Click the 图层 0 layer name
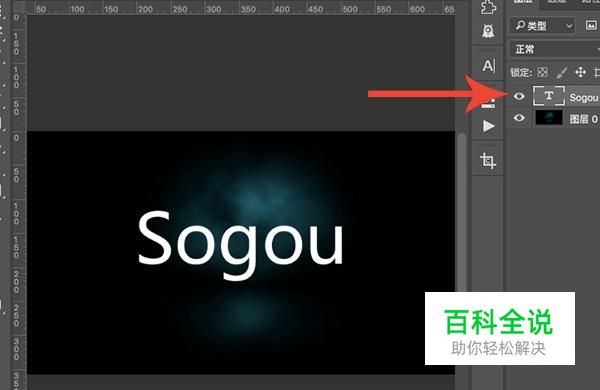 click(x=584, y=119)
